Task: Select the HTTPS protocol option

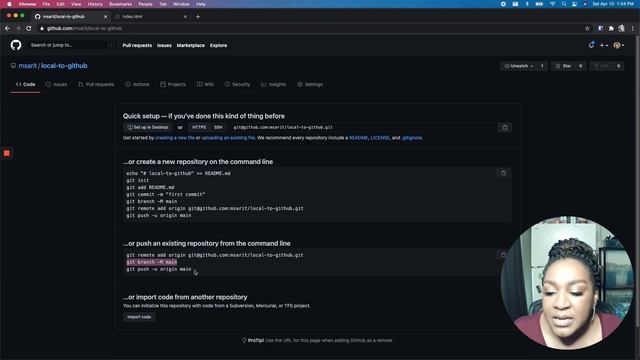Action: [x=199, y=127]
